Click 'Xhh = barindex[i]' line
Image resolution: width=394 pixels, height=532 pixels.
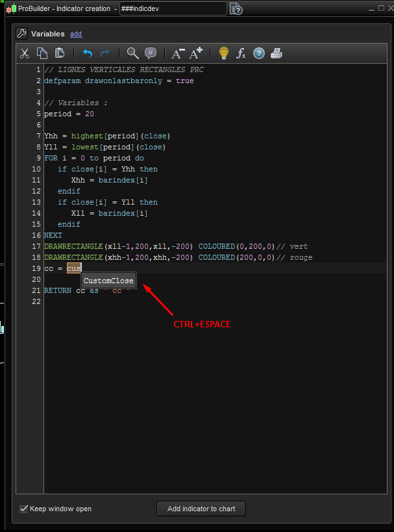pos(109,180)
